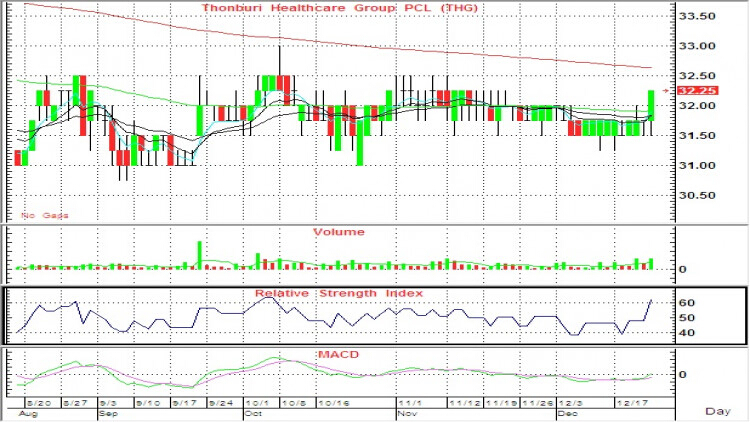750x422 pixels.
Task: Click the 40 level on the RSI axis
Action: [687, 333]
